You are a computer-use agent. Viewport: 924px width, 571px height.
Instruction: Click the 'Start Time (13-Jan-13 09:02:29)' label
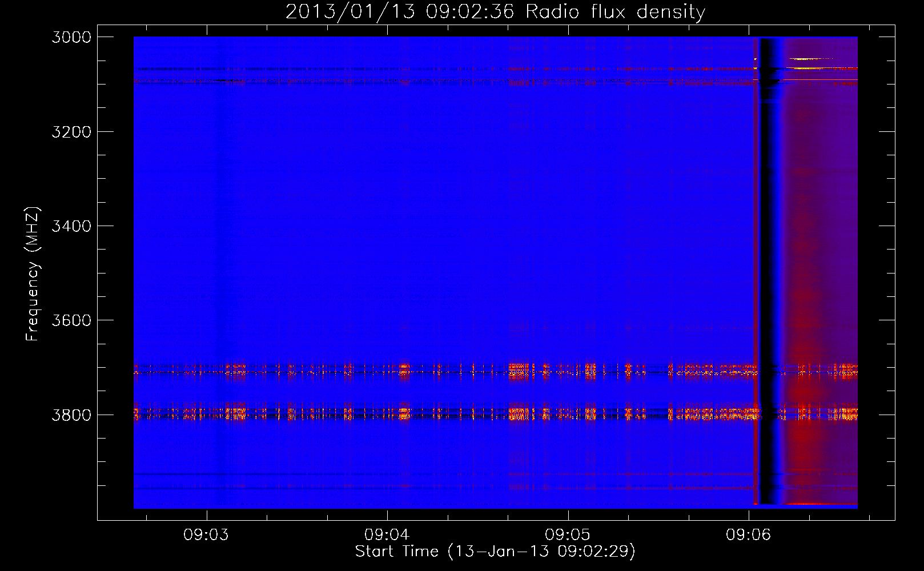click(x=495, y=552)
